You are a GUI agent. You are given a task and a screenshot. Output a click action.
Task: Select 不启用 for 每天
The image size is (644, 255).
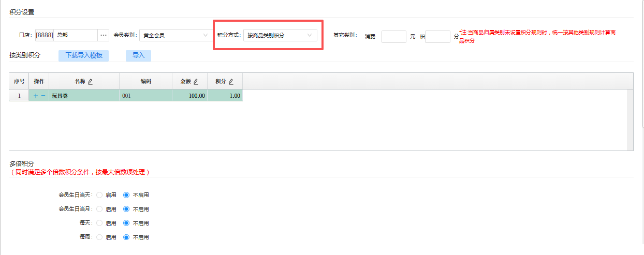click(x=126, y=223)
